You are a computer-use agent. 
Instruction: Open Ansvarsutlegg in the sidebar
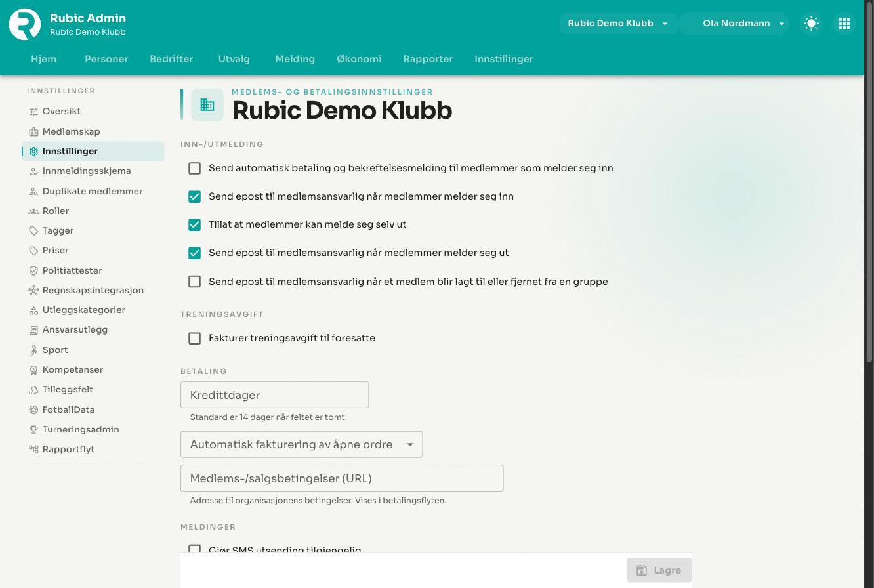tap(93, 330)
